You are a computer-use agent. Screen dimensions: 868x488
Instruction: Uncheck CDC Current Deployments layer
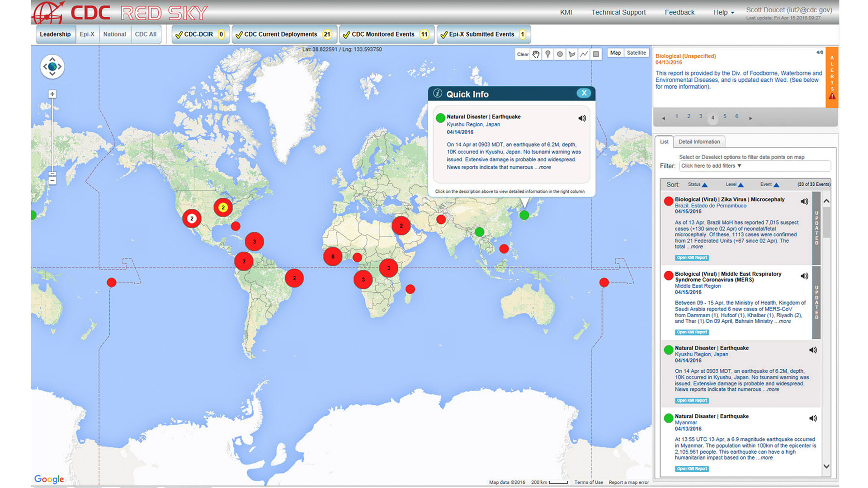239,35
